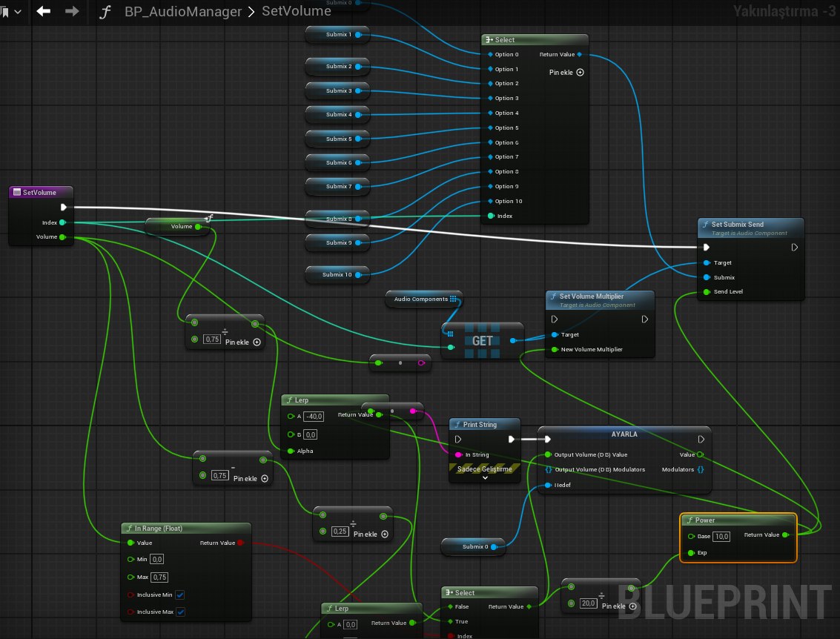Click the In String pin on Print String
This screenshot has width=840, height=639.
point(458,454)
